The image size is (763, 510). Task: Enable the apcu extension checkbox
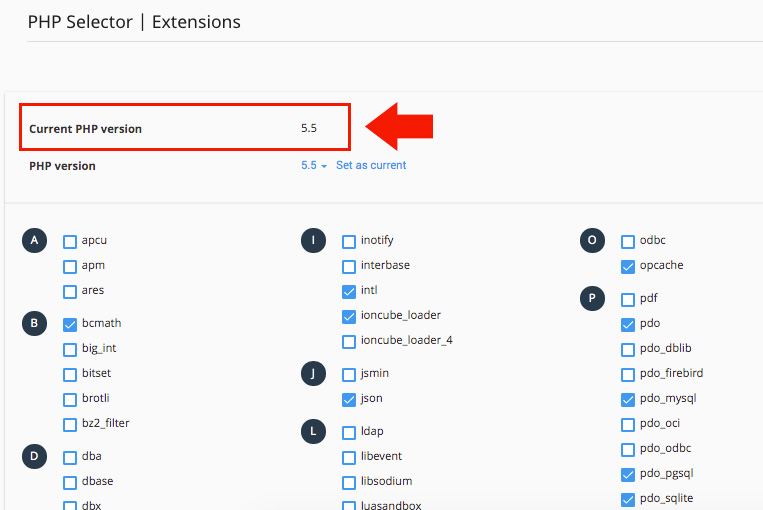pos(70,241)
